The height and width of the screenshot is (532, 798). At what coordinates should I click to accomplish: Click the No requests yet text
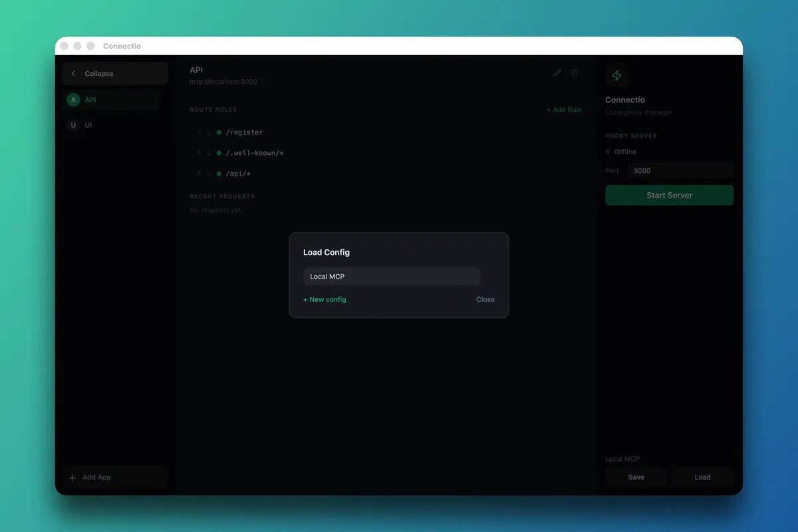tap(216, 210)
